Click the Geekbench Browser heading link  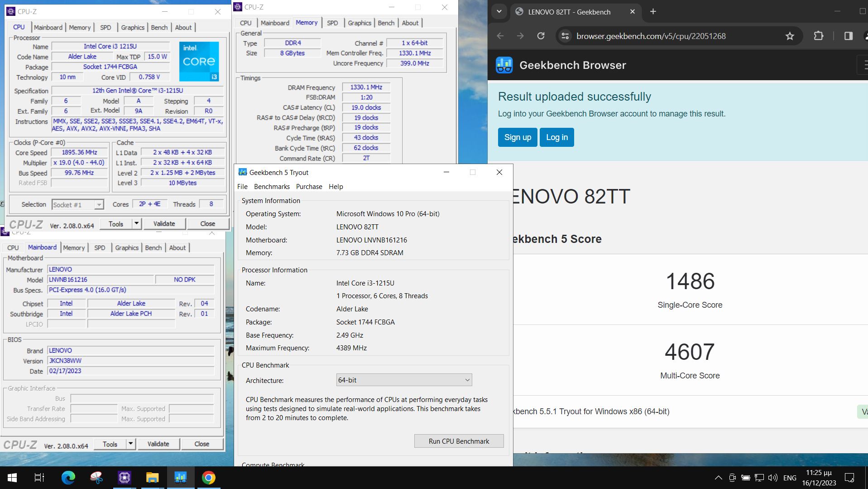[572, 65]
